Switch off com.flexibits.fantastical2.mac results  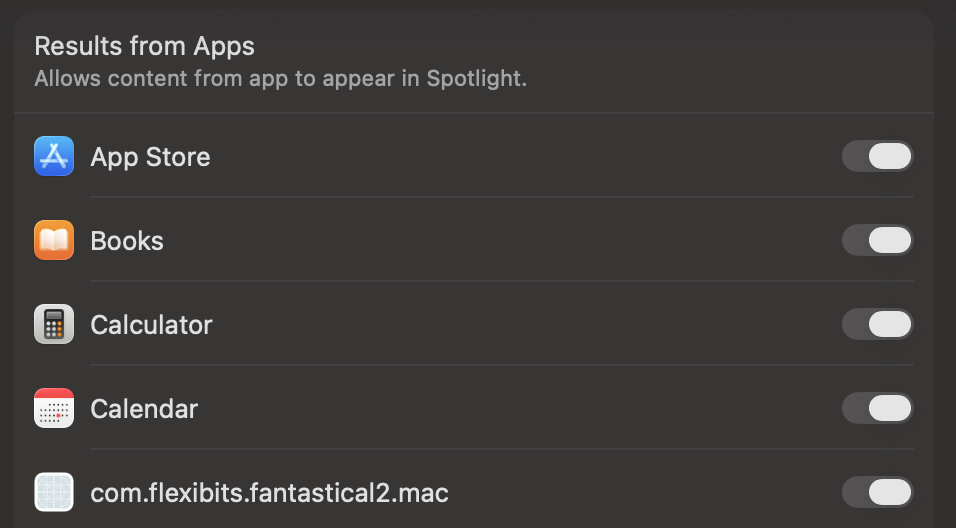877,493
